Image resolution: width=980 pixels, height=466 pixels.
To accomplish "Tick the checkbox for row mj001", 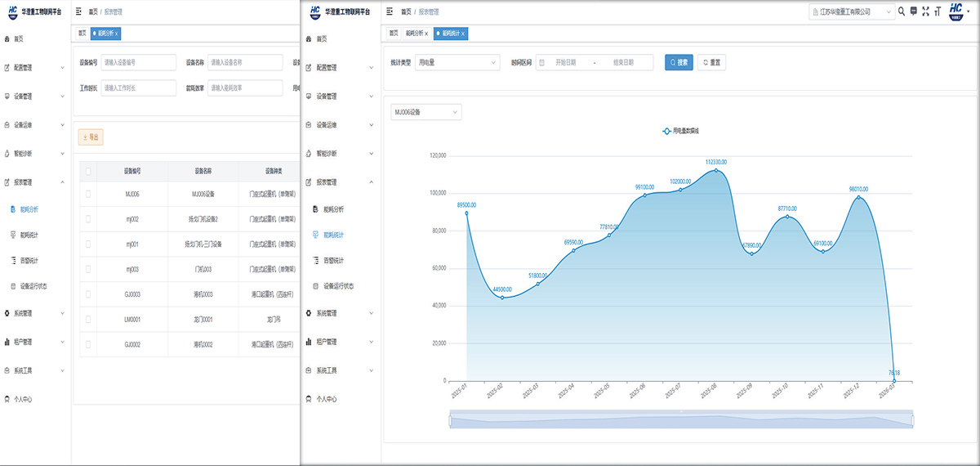I will click(88, 244).
